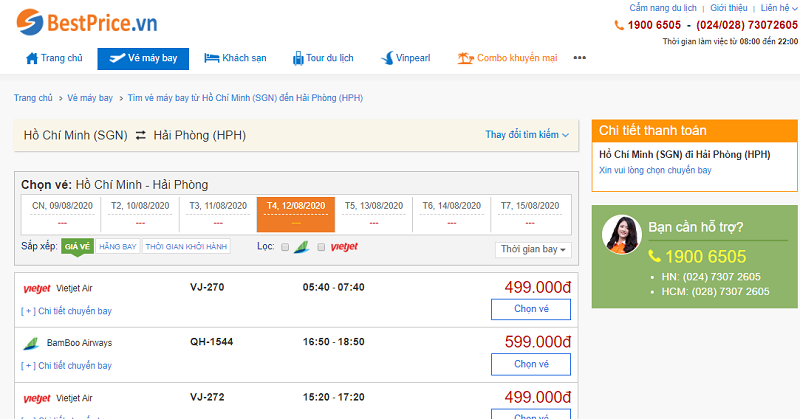This screenshot has width=800, height=419.
Task: Open the Thời gian bay dropdown
Action: [x=533, y=250]
